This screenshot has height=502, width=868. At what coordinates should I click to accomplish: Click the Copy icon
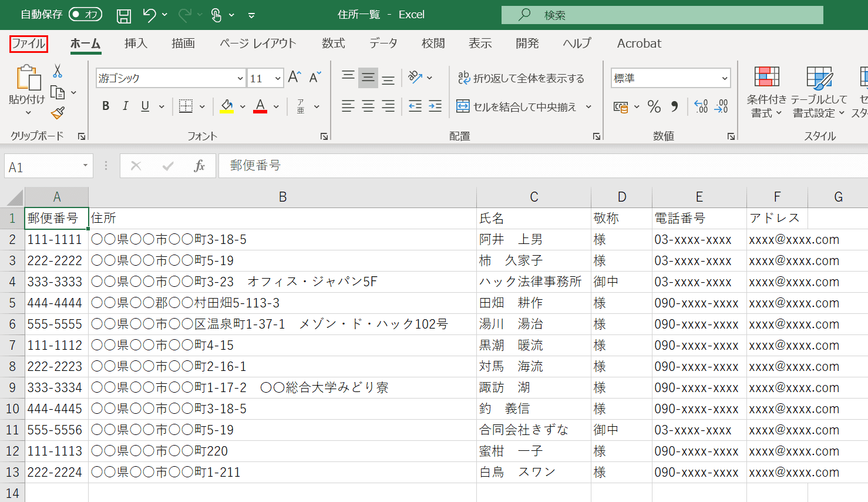(58, 92)
